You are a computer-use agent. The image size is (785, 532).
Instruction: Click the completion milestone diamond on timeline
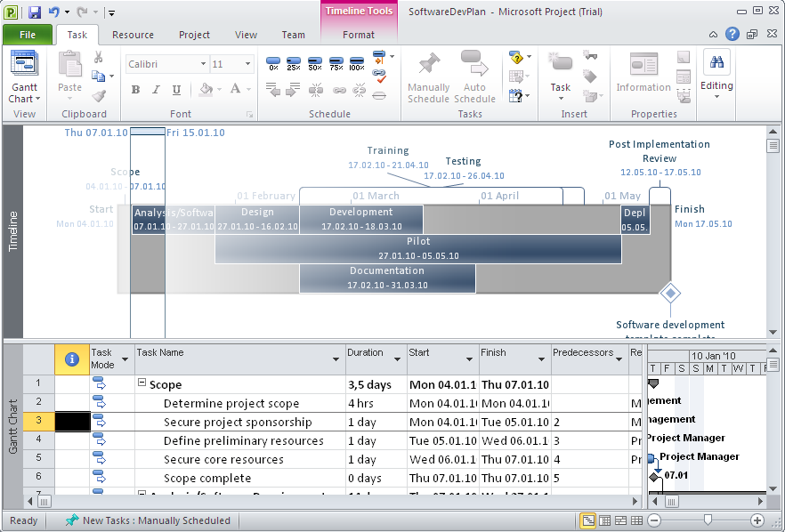tap(670, 294)
